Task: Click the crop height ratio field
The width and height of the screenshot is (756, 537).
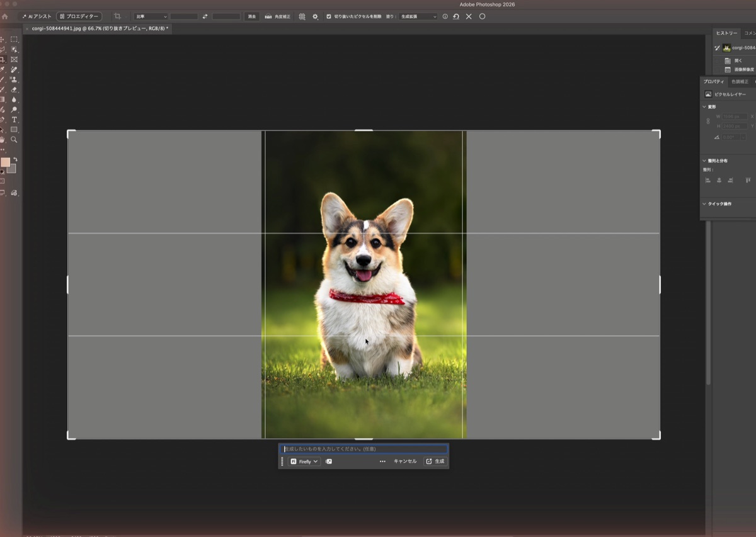Action: coord(226,16)
